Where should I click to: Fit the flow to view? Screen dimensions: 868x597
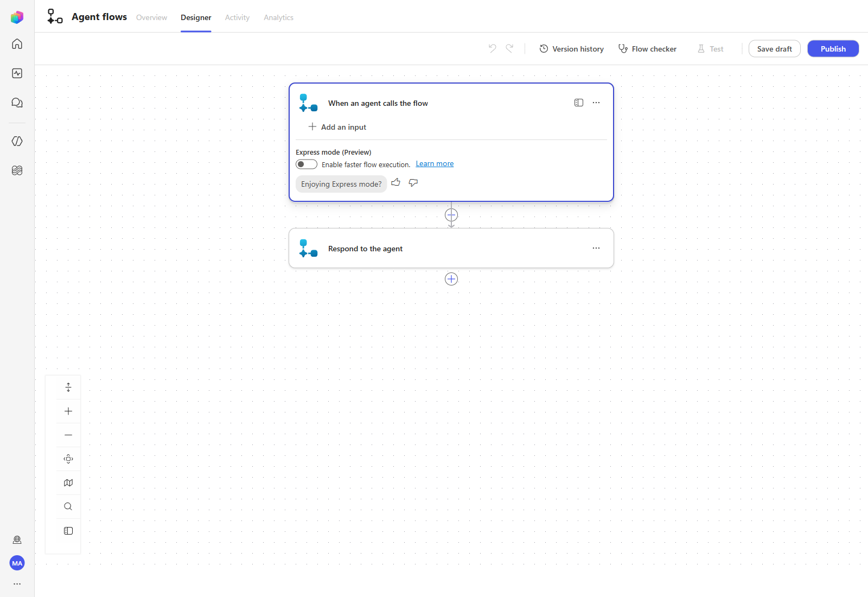[68, 459]
